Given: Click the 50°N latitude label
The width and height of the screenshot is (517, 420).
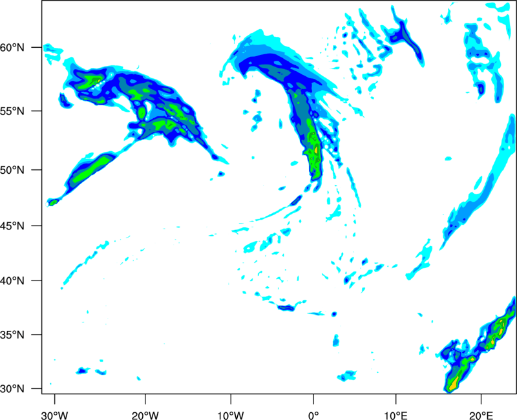Looking at the screenshot, I should [x=12, y=170].
